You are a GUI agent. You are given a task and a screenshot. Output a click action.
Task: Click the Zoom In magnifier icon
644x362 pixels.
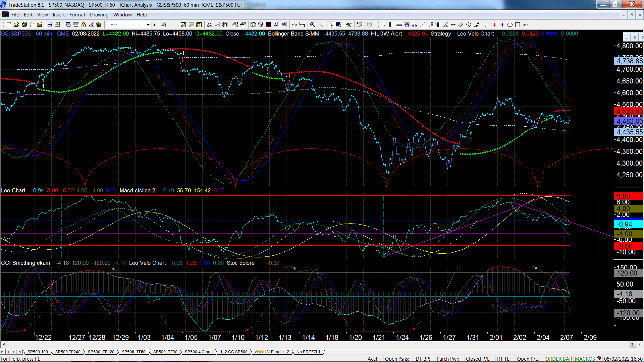pyautogui.click(x=313, y=25)
